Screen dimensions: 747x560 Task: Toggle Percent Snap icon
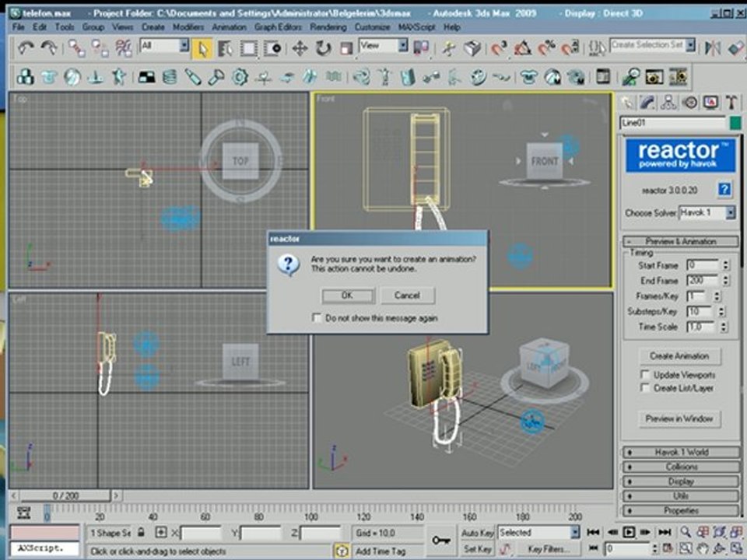tap(546, 48)
